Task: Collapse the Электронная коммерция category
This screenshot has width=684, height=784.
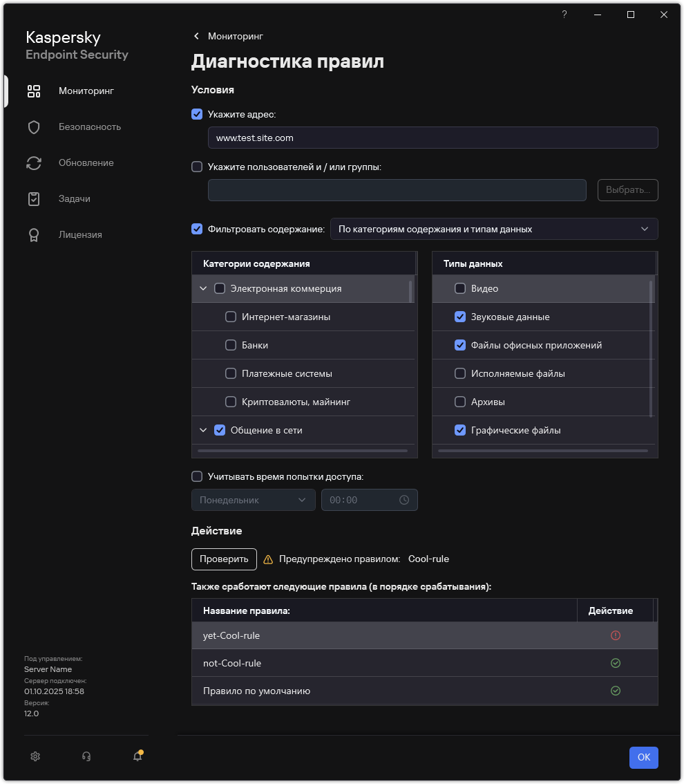Action: coord(203,288)
